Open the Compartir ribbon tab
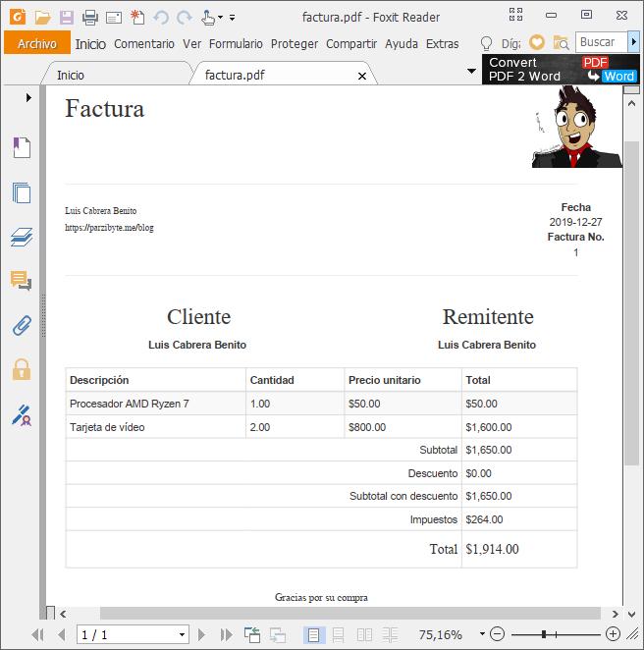 pos(351,43)
